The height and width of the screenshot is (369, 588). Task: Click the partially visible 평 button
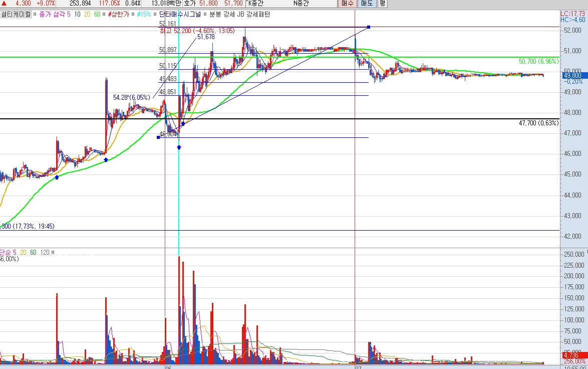coord(382,4)
